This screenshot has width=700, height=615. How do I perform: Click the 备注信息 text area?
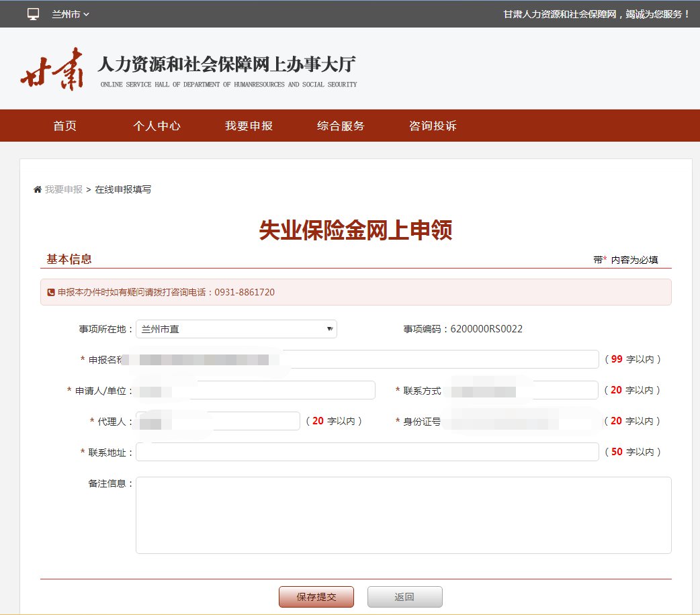(403, 515)
